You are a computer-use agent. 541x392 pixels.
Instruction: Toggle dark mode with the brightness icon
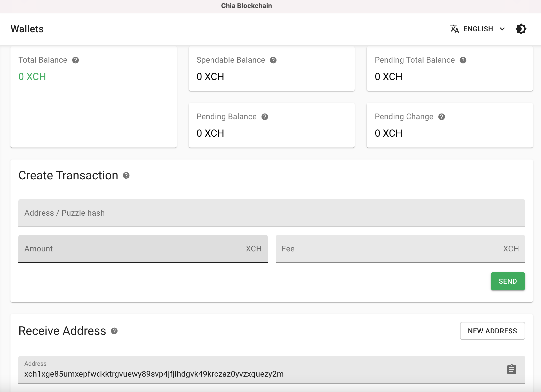pos(521,29)
